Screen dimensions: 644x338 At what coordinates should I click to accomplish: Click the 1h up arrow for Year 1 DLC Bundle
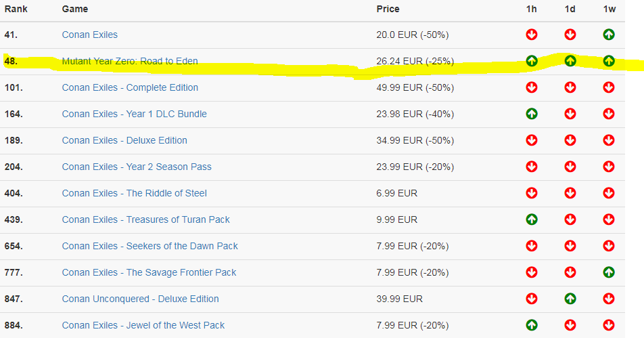tap(532, 114)
